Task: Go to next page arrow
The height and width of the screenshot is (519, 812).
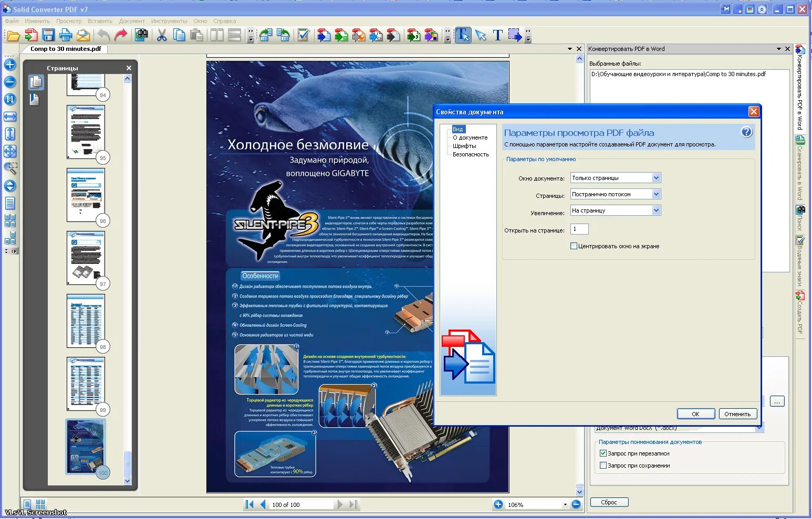Action: coord(340,504)
